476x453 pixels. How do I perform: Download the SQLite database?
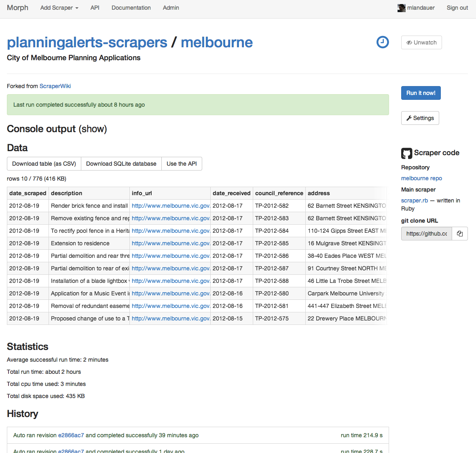(121, 164)
